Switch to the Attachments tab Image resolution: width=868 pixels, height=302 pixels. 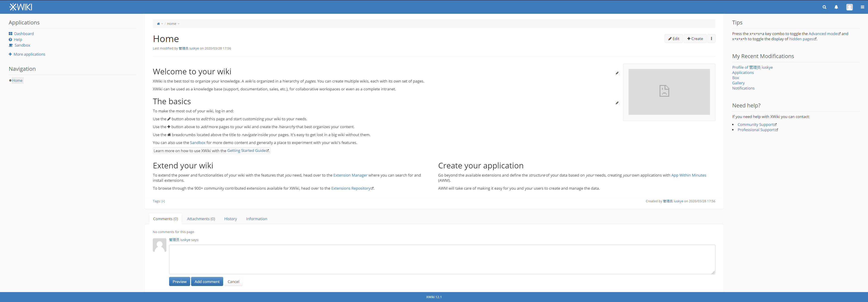coord(201,219)
